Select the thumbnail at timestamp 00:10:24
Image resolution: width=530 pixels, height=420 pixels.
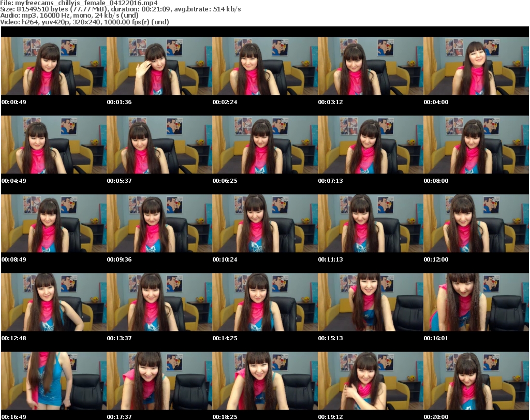click(x=264, y=224)
